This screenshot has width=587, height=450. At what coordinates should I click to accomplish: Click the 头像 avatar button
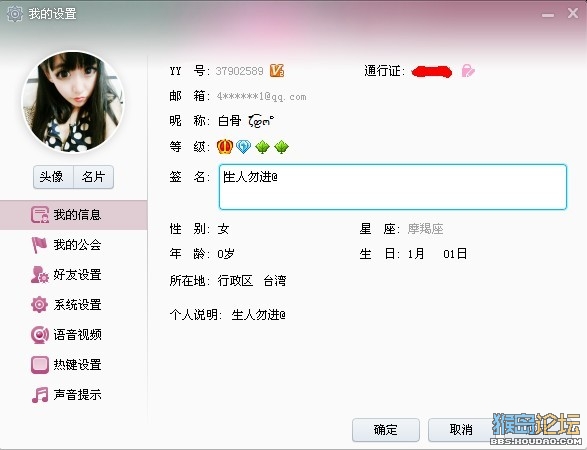(x=53, y=177)
